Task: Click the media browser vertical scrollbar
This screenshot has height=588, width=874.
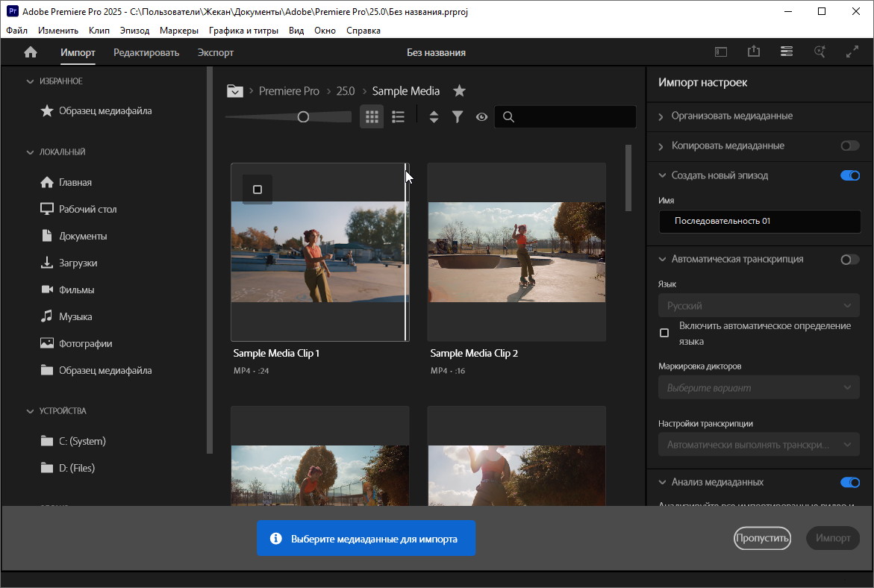Action: coord(628,178)
